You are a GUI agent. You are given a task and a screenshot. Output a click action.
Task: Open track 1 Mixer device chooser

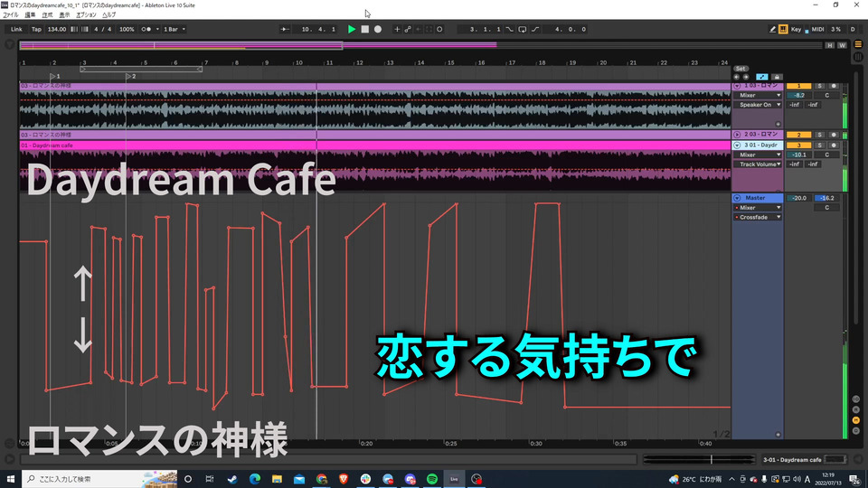click(x=758, y=95)
